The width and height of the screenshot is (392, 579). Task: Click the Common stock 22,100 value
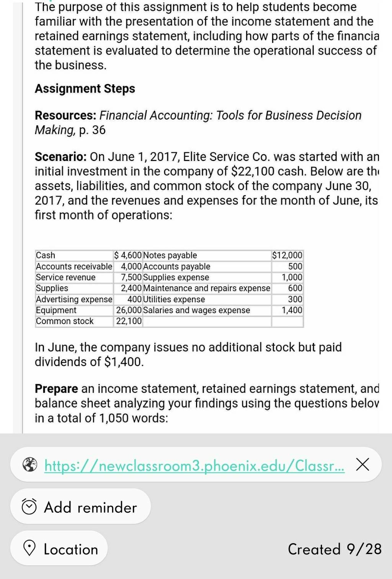128,321
